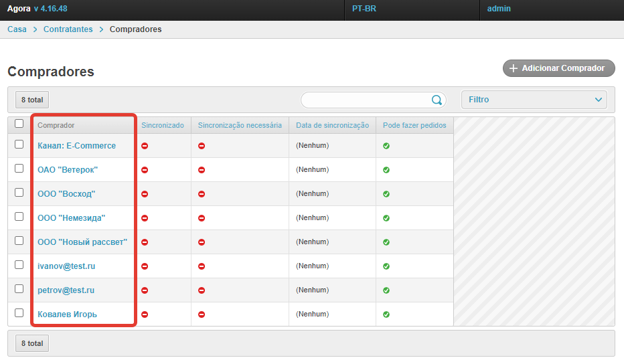
Task: Check the box for ООО "Немезида"
Action: click(19, 217)
